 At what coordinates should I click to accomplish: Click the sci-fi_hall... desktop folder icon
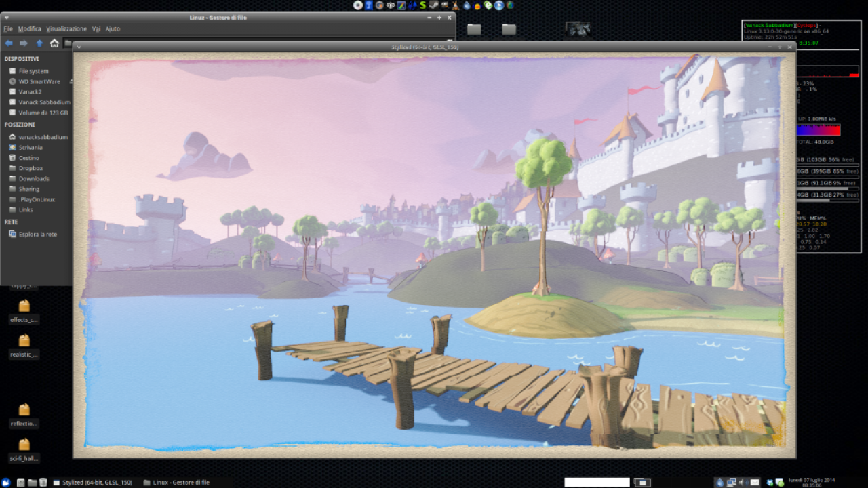tap(24, 445)
